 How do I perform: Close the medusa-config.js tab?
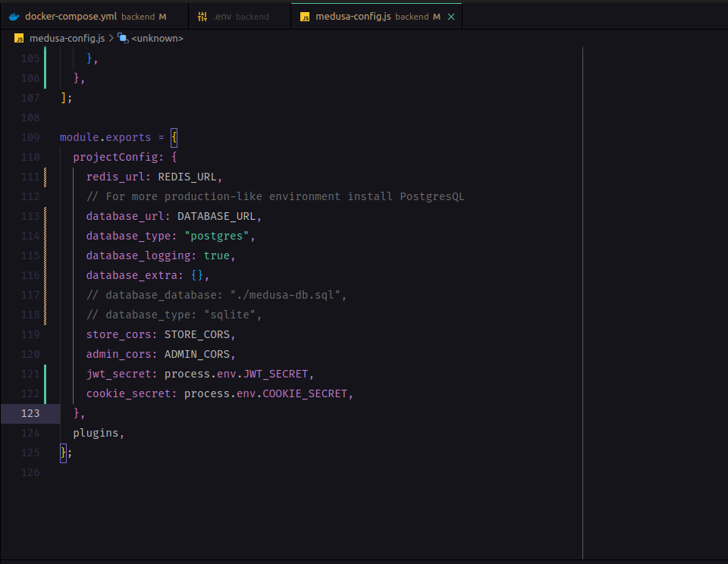tap(450, 17)
